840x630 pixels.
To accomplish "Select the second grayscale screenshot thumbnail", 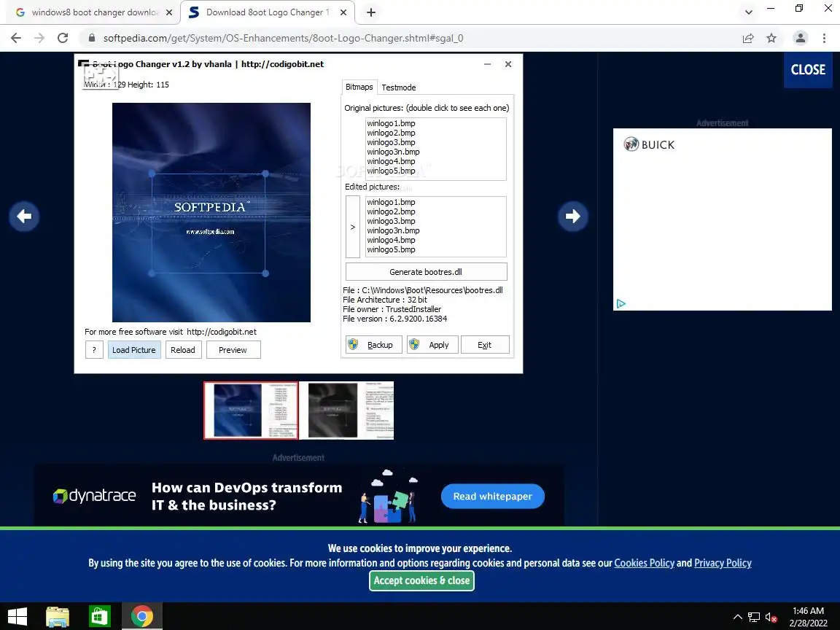I will (346, 411).
